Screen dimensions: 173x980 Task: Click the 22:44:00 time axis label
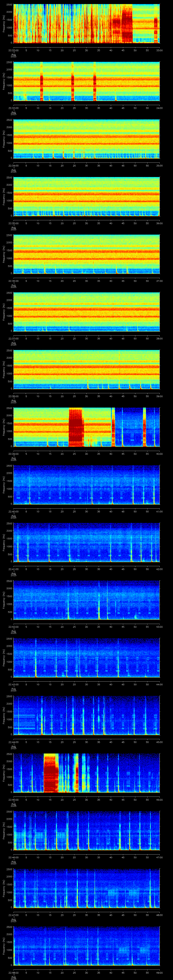pyautogui.click(x=13, y=742)
